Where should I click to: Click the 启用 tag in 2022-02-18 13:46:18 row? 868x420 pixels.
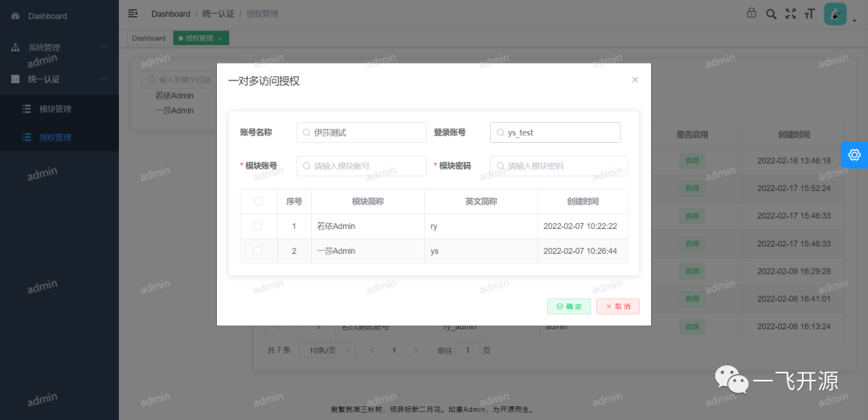[692, 161]
